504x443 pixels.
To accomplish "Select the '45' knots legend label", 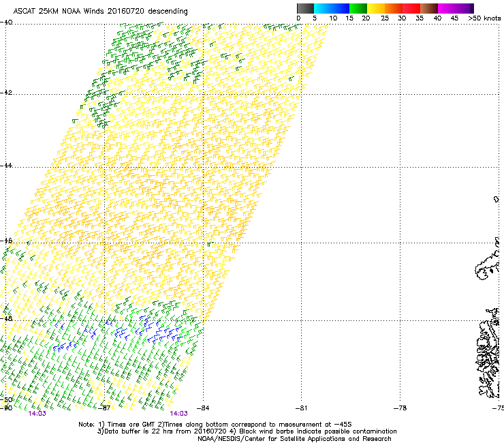I will (x=454, y=18).
